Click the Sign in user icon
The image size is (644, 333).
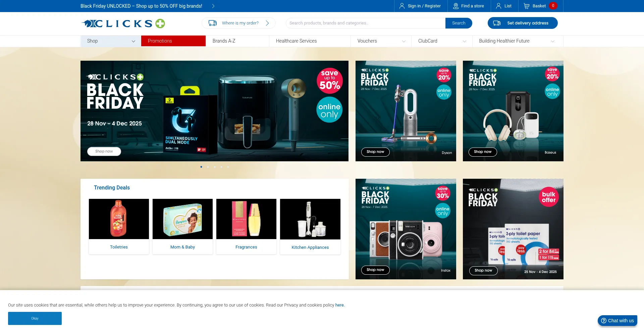402,6
